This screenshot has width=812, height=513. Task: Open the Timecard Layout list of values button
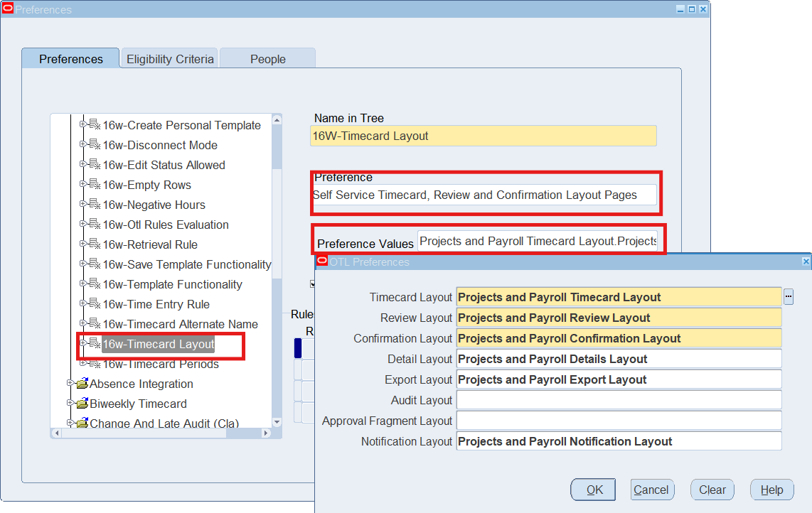coord(788,297)
